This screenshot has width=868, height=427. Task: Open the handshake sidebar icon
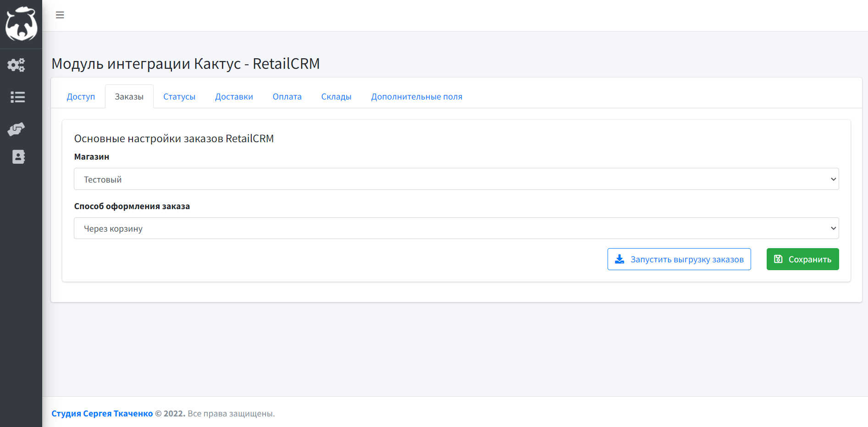point(17,129)
